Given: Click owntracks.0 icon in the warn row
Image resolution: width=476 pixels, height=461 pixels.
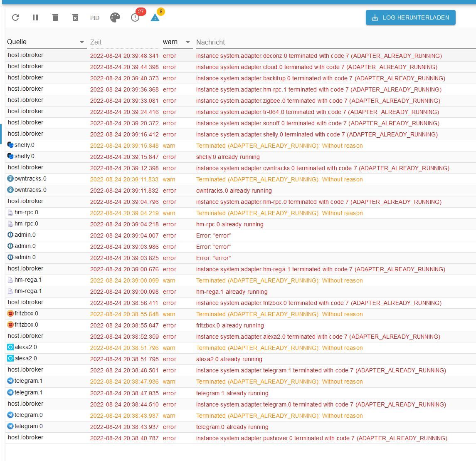Looking at the screenshot, I should 10,178.
